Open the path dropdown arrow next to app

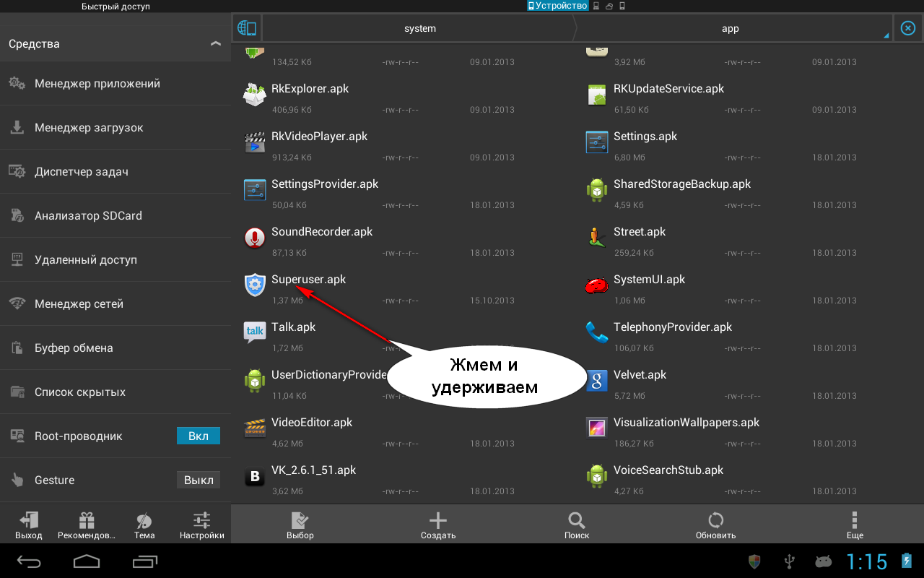click(886, 35)
